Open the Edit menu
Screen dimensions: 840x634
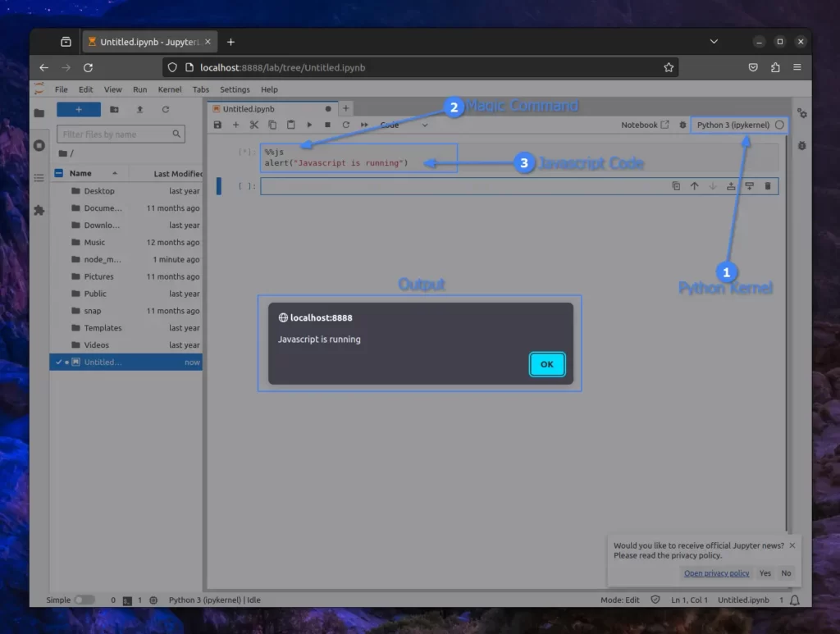(85, 89)
